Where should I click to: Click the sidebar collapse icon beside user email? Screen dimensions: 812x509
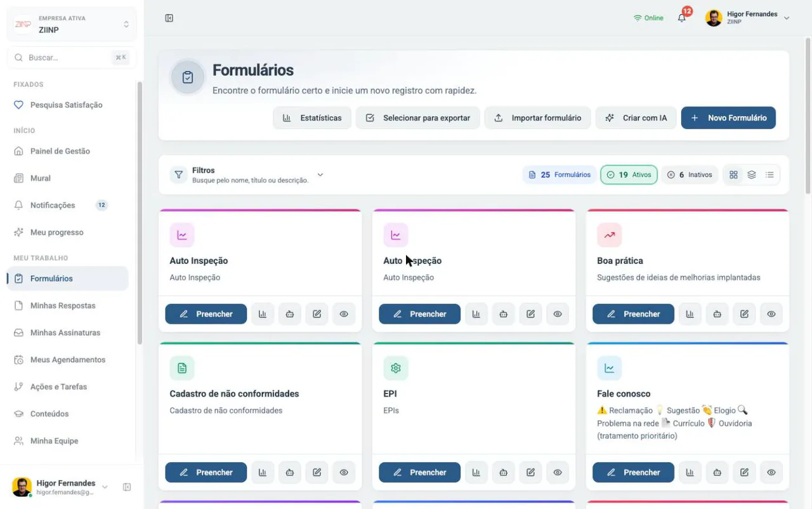tap(127, 487)
